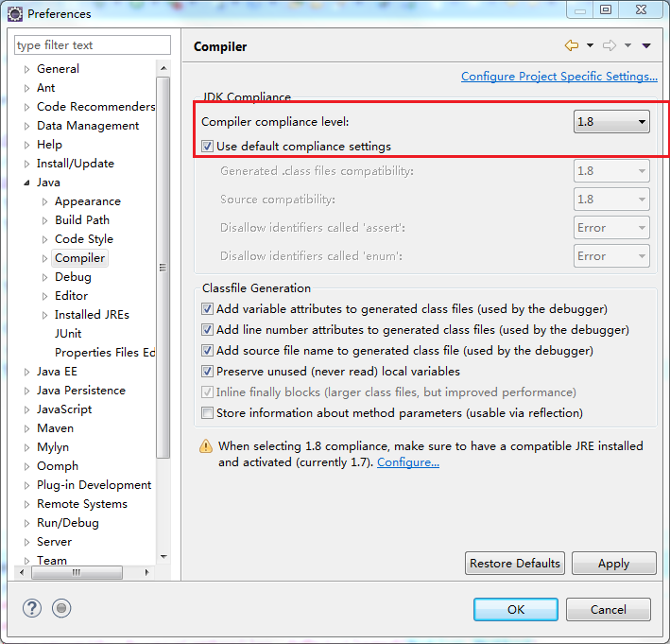Screen dimensions: 670x644
Task: Select Appearance under Java
Action: [88, 201]
